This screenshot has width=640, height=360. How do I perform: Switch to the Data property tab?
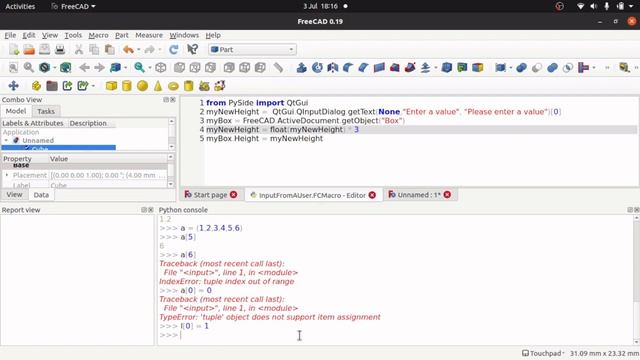(41, 195)
